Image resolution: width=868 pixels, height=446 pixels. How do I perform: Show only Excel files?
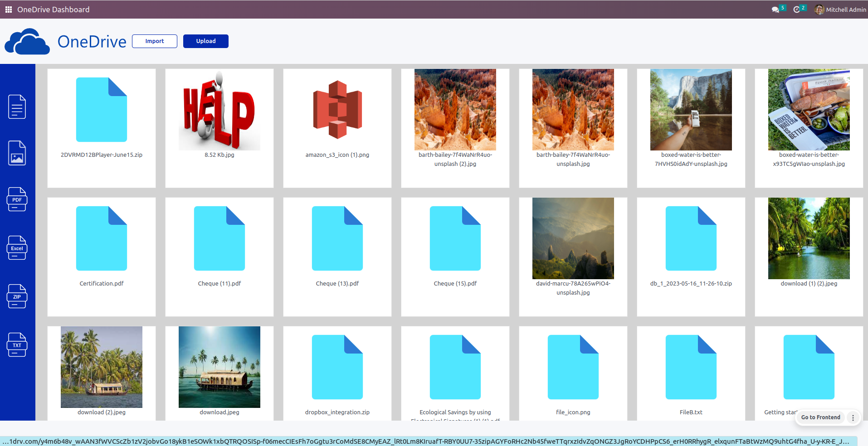(17, 248)
